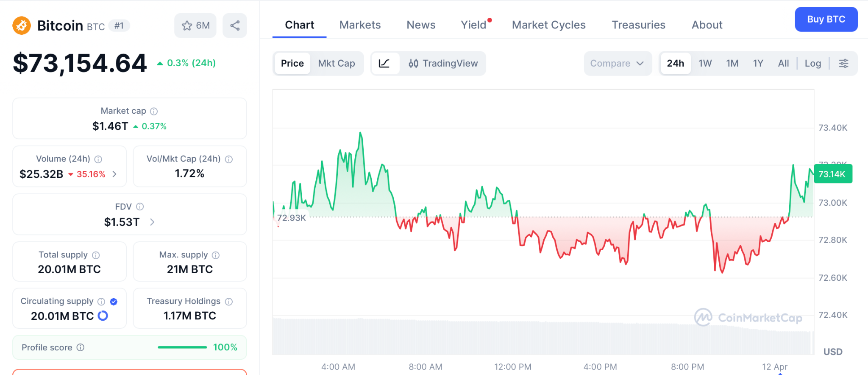Select the 1W time range
The width and height of the screenshot is (868, 375).
pos(705,63)
